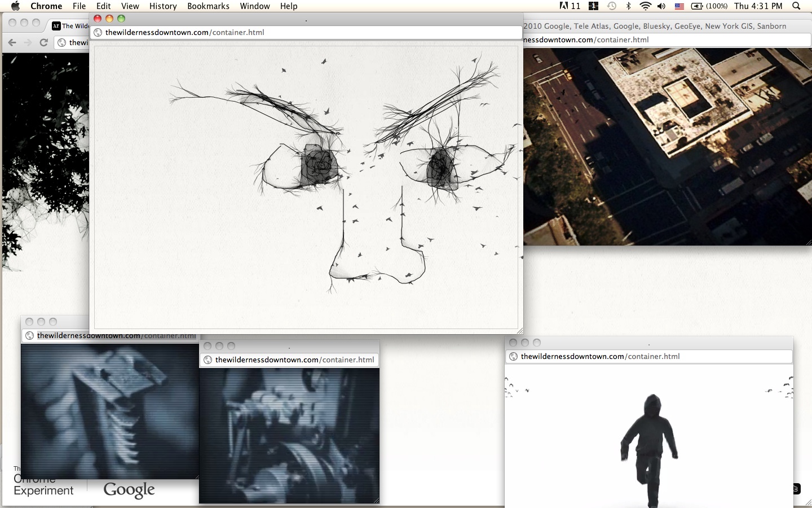The image size is (812, 508).
Task: Close the bird-face drawing window
Action: (x=98, y=19)
